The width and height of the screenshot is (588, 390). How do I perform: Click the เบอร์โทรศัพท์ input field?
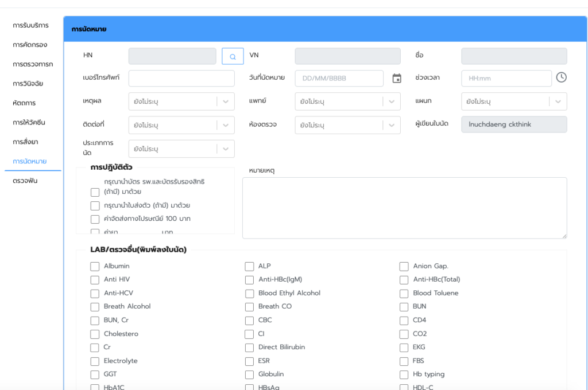pyautogui.click(x=181, y=79)
